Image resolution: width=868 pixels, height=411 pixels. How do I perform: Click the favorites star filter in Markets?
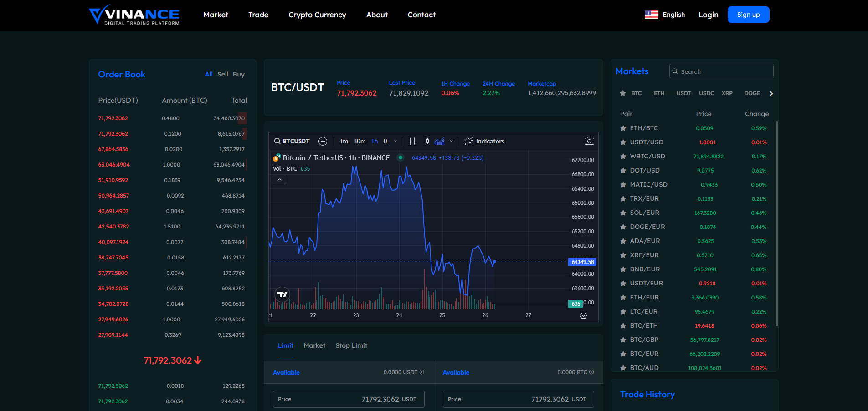[x=622, y=93]
